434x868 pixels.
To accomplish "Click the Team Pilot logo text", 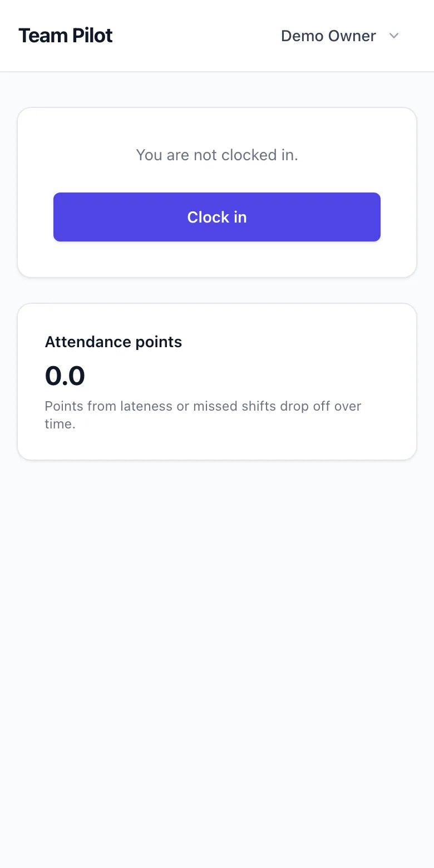I will (x=66, y=36).
